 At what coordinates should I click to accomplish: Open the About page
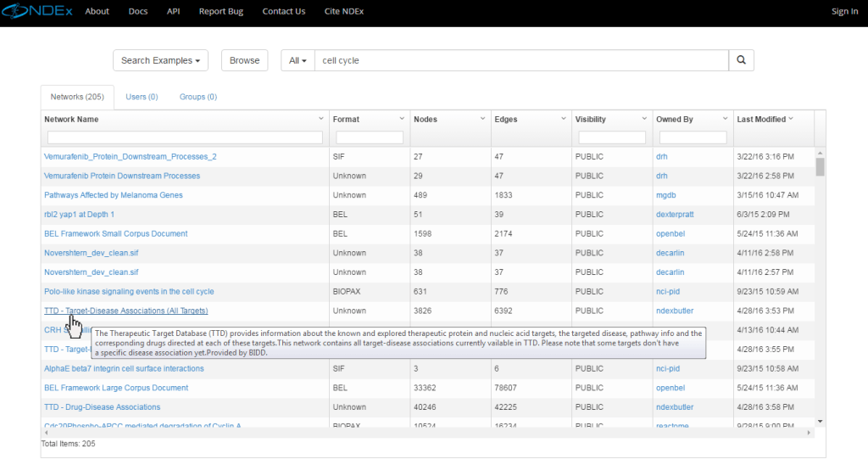point(97,11)
